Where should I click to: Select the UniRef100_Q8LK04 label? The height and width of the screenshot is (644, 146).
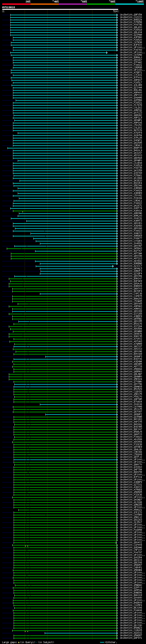[131, 32]
